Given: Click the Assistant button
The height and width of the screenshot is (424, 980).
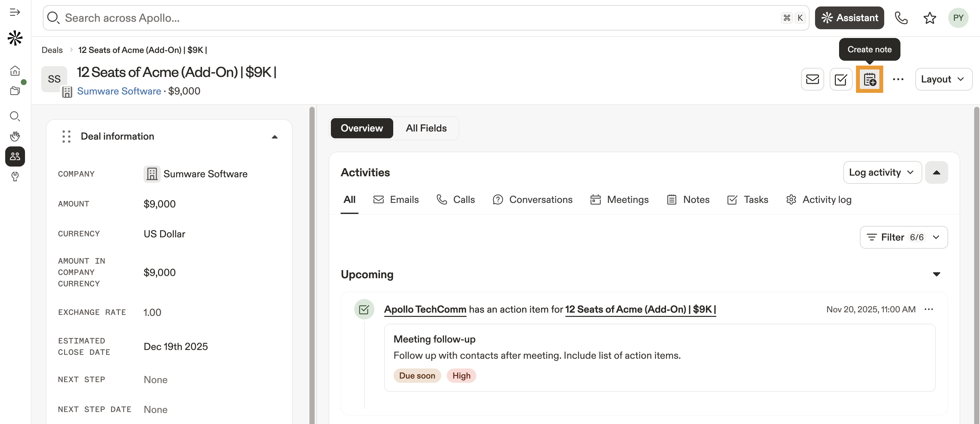Looking at the screenshot, I should (x=849, y=18).
